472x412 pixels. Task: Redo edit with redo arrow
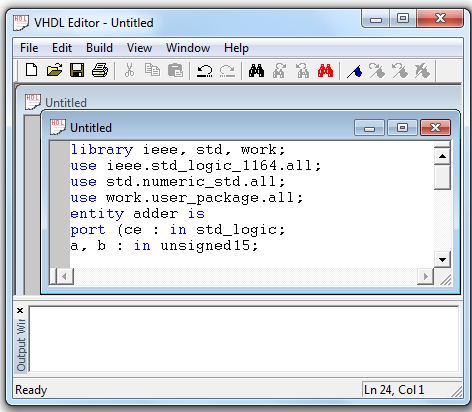(x=227, y=71)
